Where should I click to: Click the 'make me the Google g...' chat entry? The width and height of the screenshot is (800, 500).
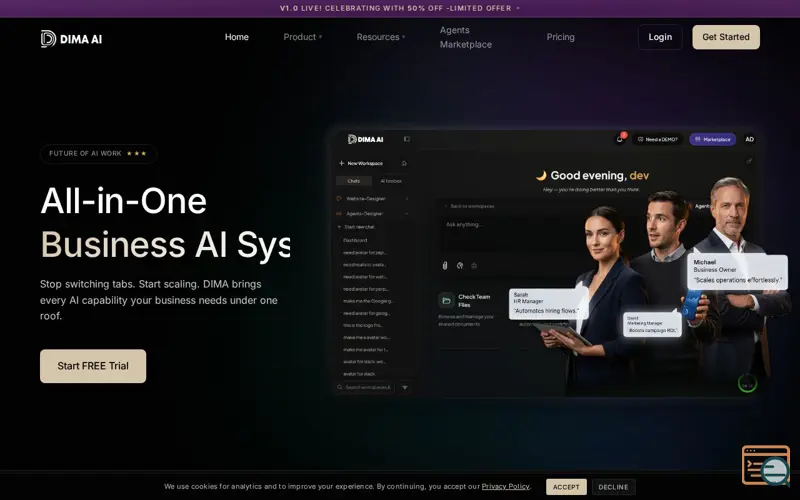pyautogui.click(x=368, y=301)
